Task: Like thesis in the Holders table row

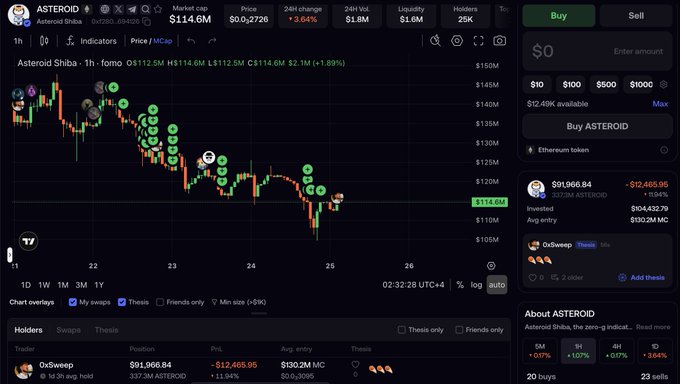Action: tap(355, 365)
